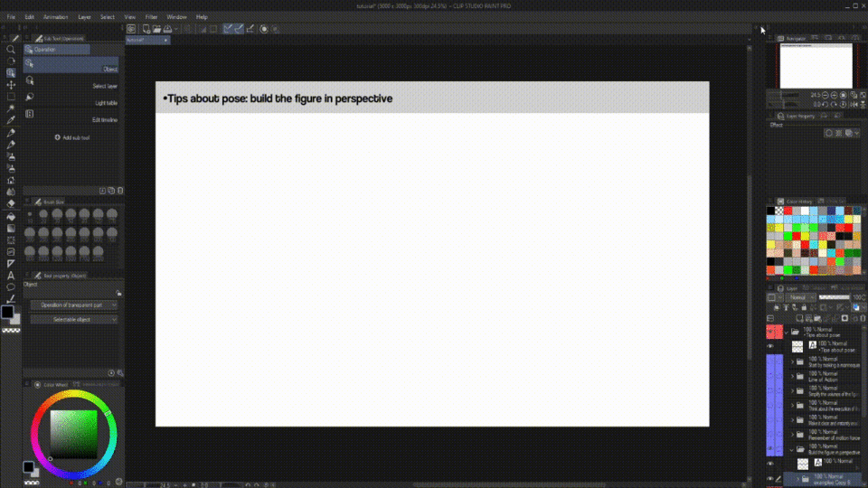Collapse the 'Tips about pose' layer folder
The width and height of the screenshot is (868, 488).
[786, 332]
